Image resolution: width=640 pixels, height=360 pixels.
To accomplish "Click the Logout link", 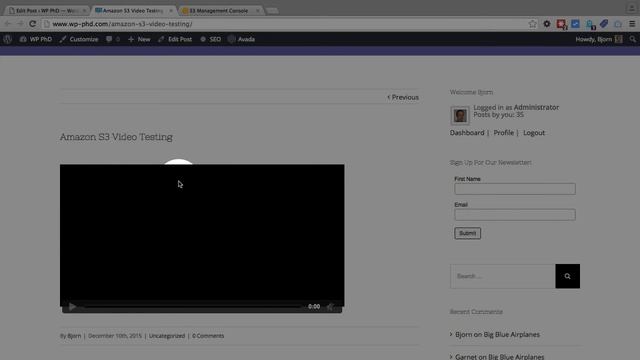I will point(534,133).
